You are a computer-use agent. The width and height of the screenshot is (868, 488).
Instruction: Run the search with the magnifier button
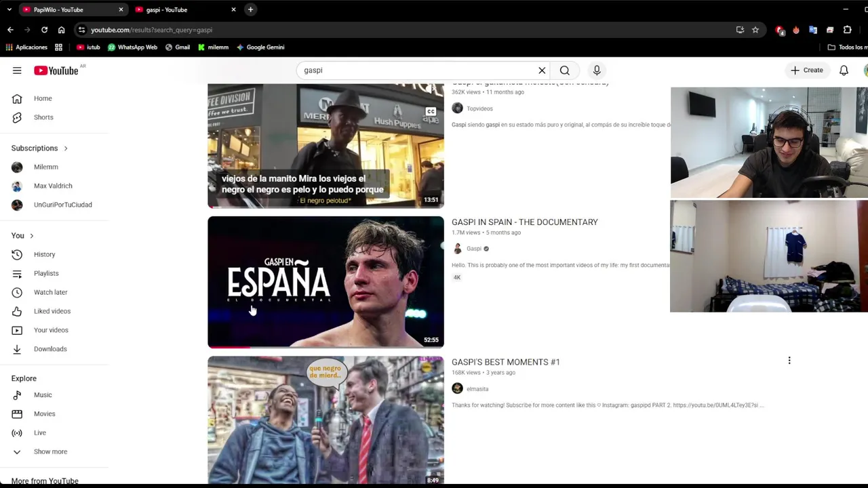[x=564, y=70]
